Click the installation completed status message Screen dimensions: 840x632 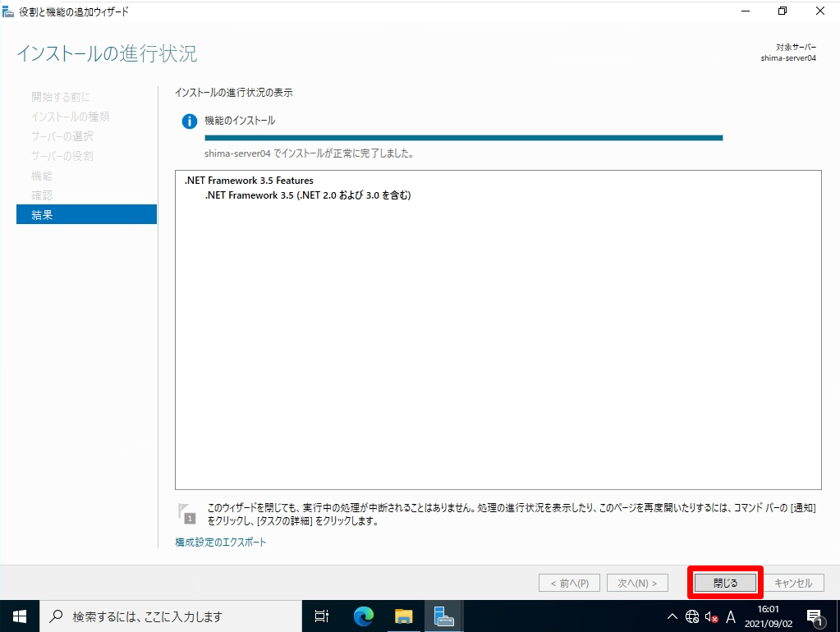point(309,153)
